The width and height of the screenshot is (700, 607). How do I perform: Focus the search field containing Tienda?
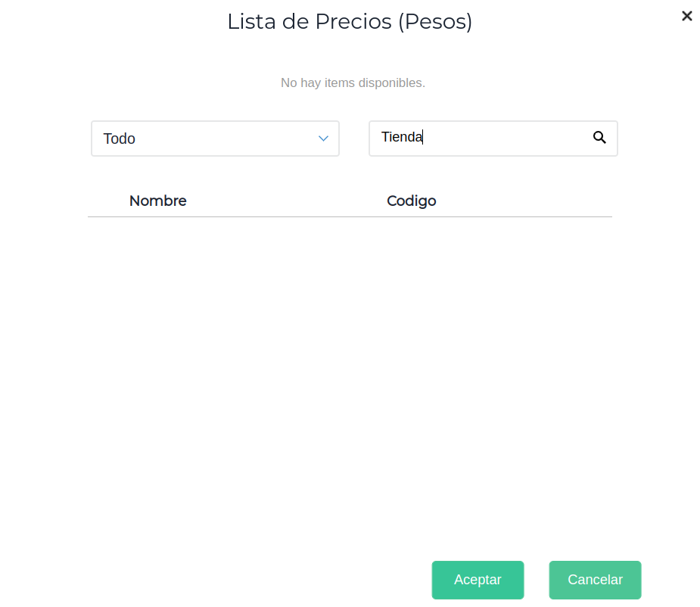pyautogui.click(x=484, y=138)
